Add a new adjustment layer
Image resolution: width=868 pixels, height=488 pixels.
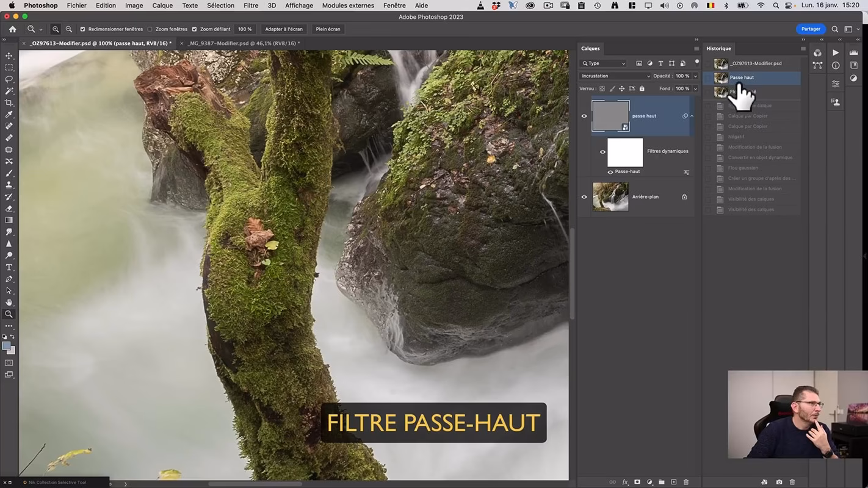tap(649, 482)
